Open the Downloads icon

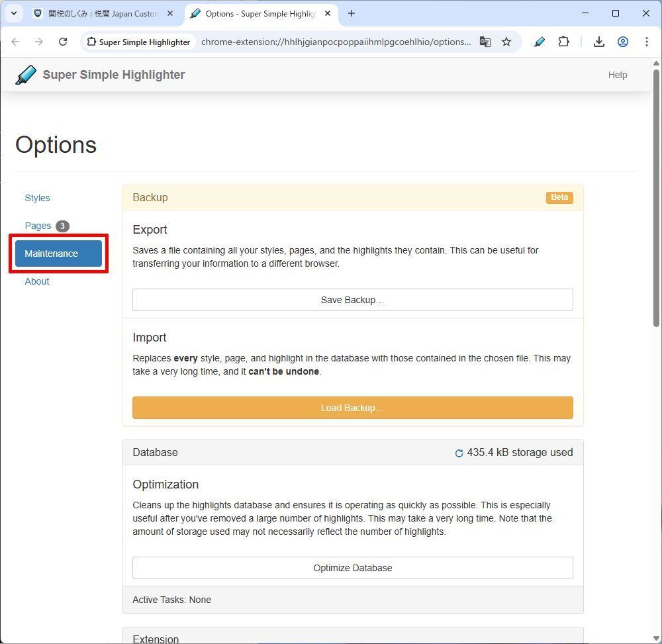pyautogui.click(x=598, y=42)
